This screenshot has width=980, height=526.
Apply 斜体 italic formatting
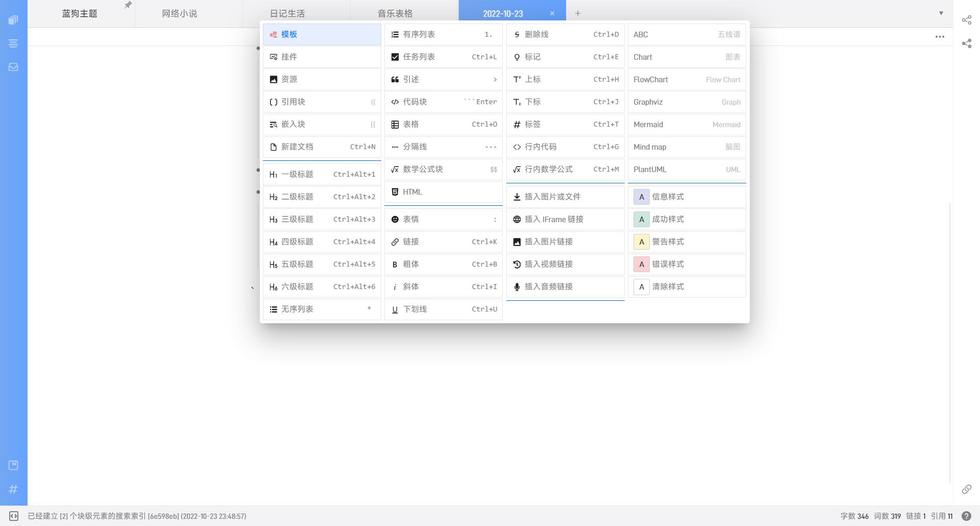click(444, 286)
